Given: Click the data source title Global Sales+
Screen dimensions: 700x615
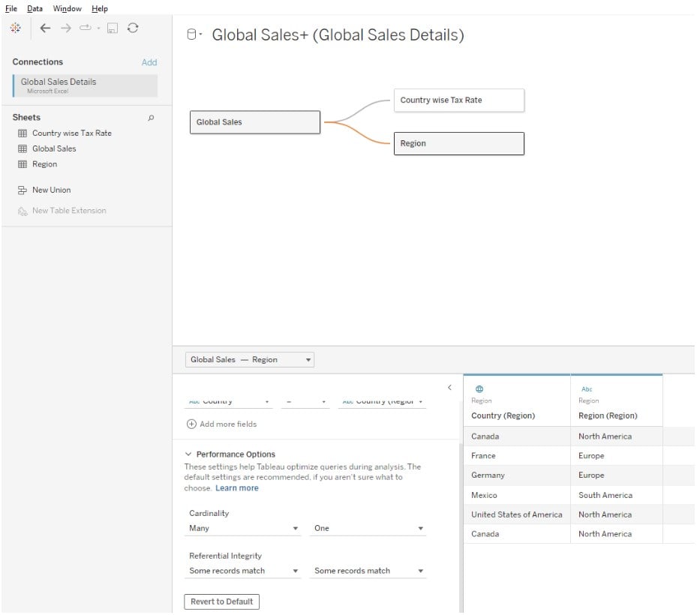Looking at the screenshot, I should [x=339, y=35].
